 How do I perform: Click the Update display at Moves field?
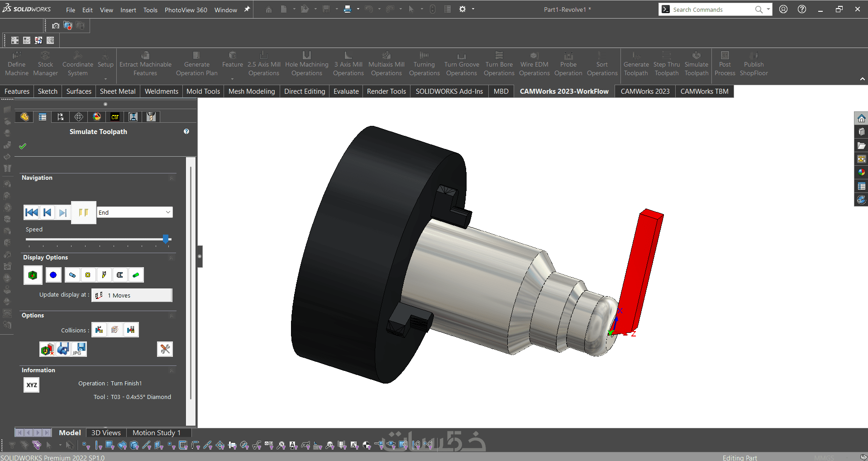(132, 295)
